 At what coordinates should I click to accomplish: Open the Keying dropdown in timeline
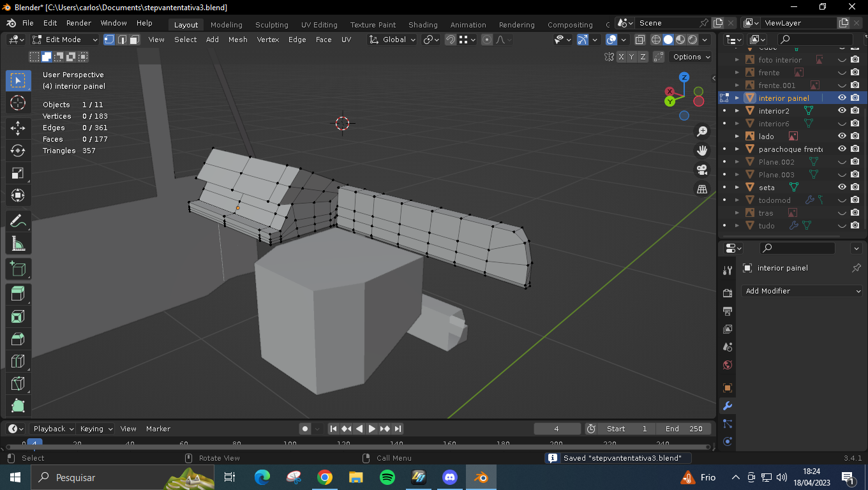(x=96, y=429)
